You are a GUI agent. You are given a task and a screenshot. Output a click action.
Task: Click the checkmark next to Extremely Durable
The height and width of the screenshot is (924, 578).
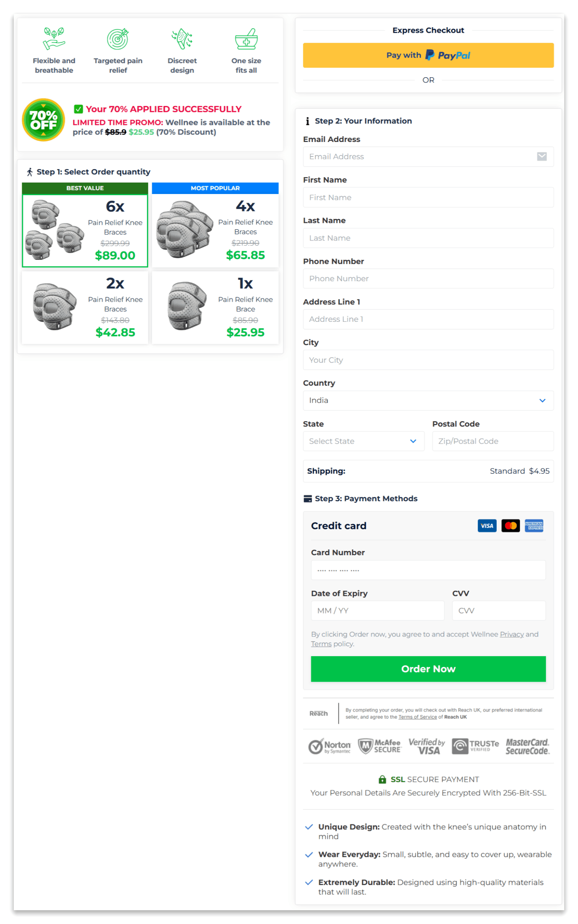(309, 882)
